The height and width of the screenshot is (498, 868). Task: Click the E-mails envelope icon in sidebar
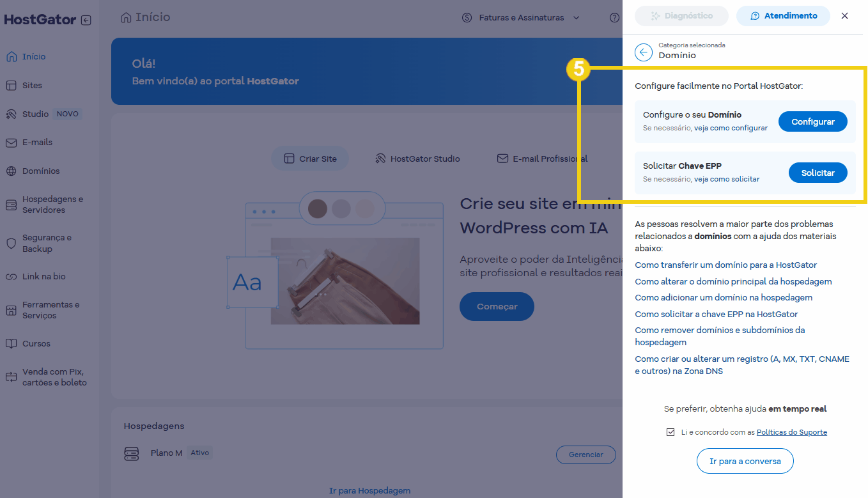tap(11, 142)
